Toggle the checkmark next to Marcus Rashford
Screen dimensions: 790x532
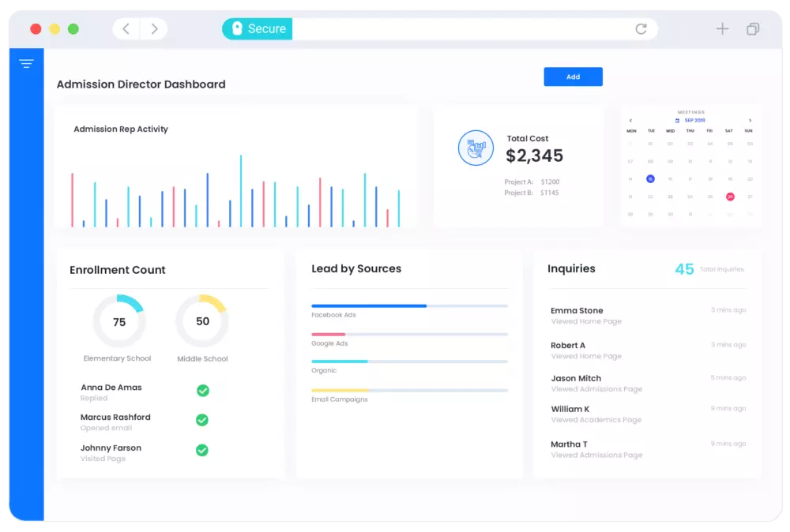(202, 420)
